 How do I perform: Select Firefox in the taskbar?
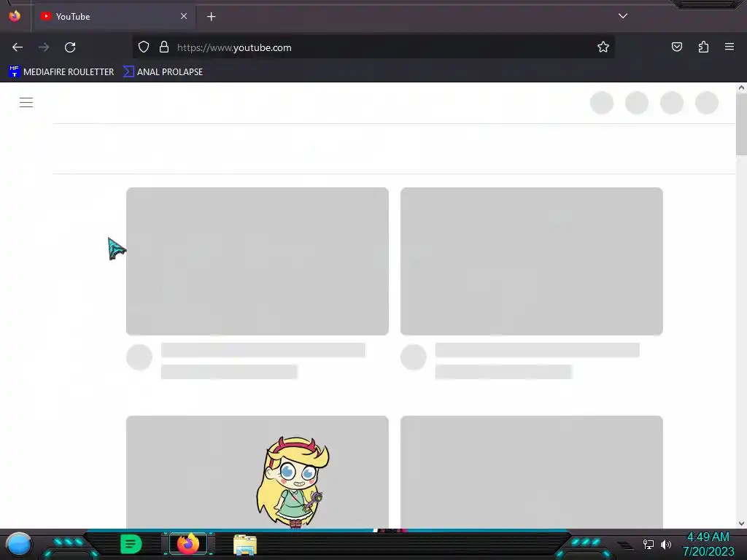tap(187, 544)
